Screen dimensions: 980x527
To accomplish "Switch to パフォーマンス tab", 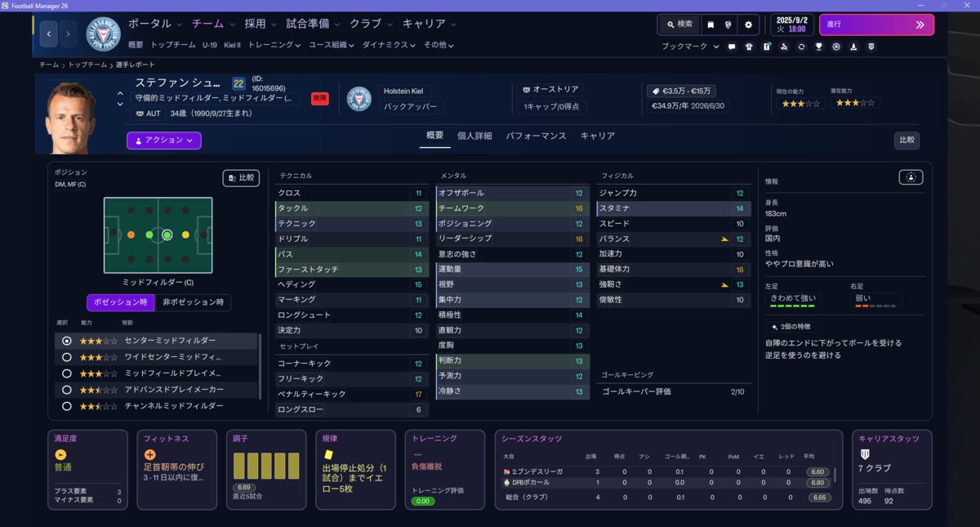I will click(x=536, y=136).
